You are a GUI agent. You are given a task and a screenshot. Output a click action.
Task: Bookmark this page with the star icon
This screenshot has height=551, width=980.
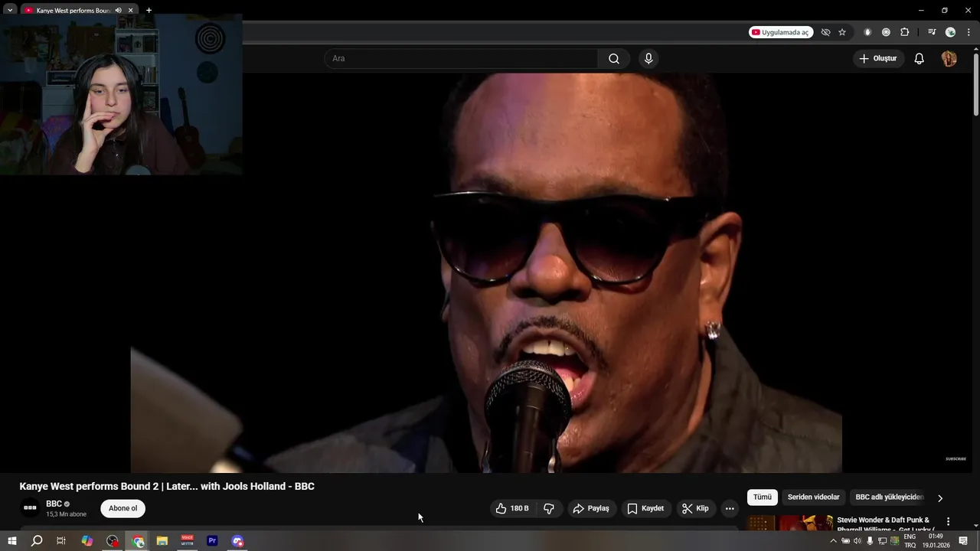click(x=842, y=32)
